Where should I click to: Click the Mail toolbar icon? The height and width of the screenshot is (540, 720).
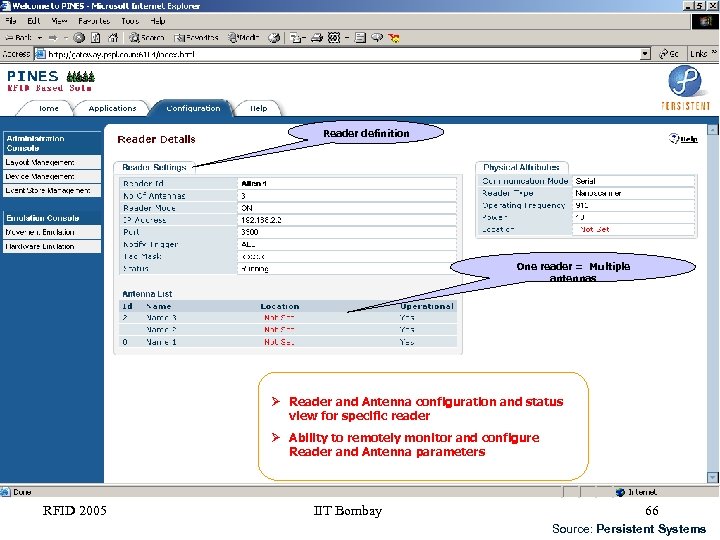pyautogui.click(x=296, y=38)
